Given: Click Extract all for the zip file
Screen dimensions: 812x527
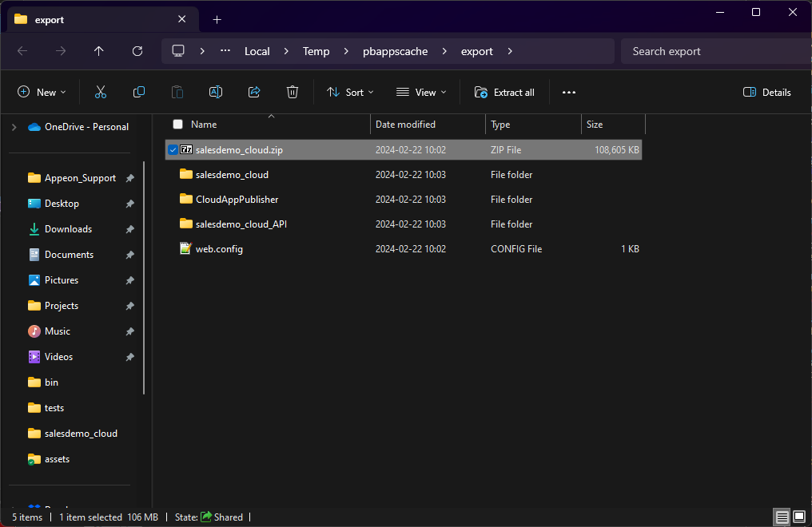Looking at the screenshot, I should [504, 91].
